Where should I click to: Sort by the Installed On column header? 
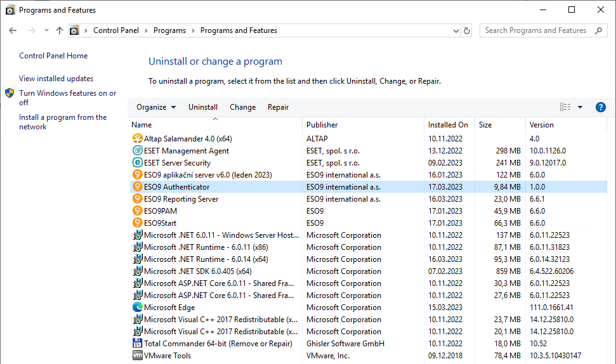pyautogui.click(x=449, y=125)
